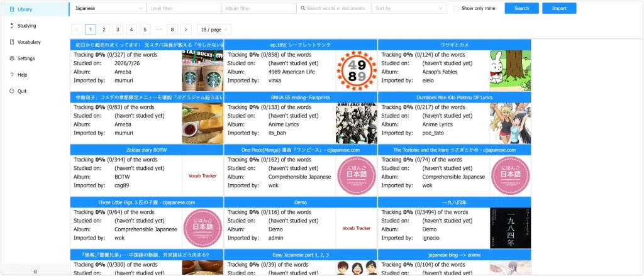Go to next page arrow
Image resolution: width=644 pixels, height=276 pixels.
(x=186, y=30)
